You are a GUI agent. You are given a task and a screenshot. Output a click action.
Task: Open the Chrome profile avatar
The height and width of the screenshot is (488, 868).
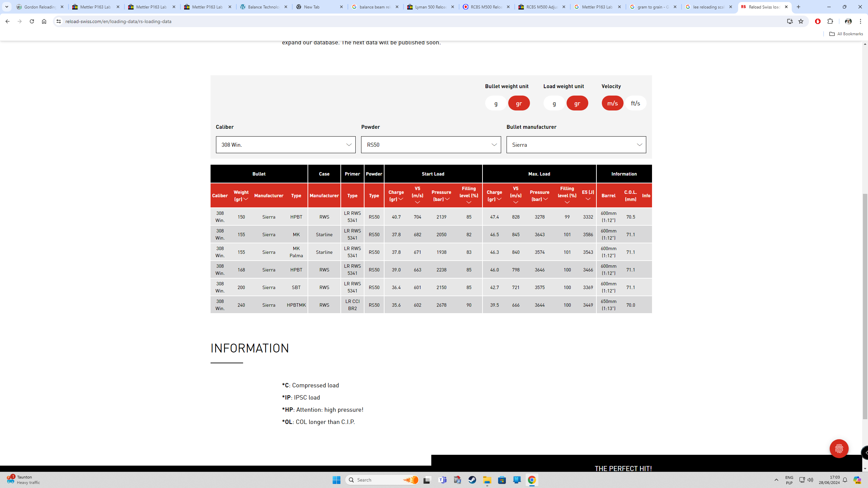point(848,21)
